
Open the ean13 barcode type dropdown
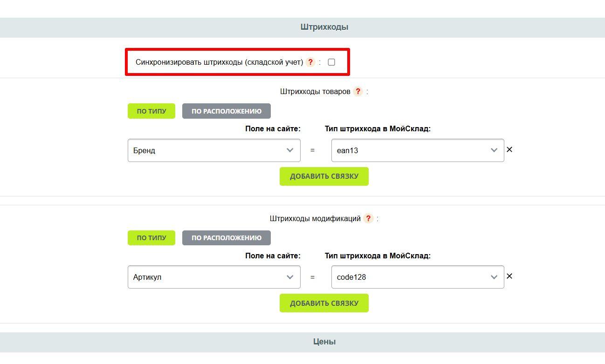point(418,150)
